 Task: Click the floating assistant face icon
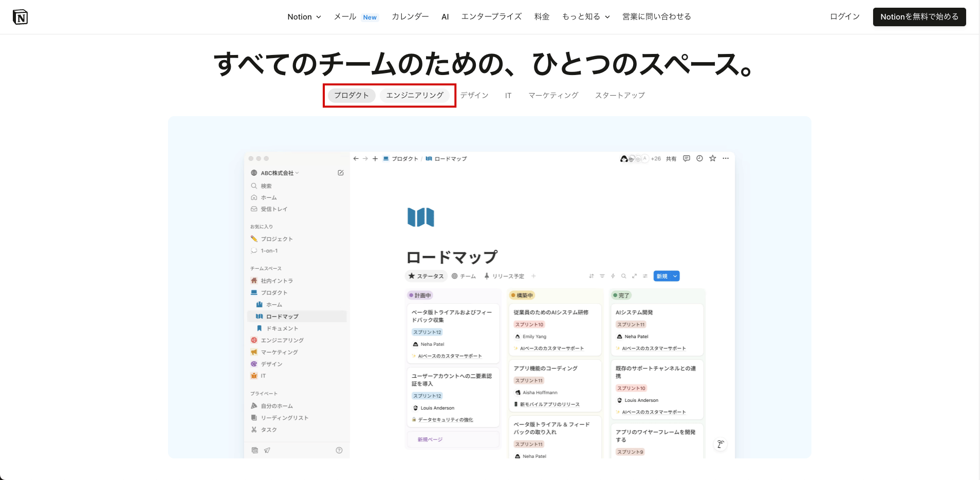pos(720,445)
